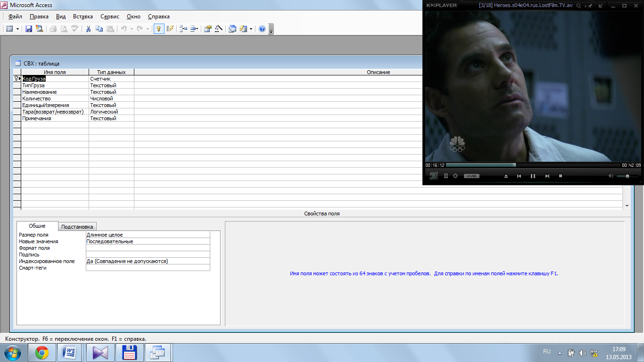Click the Copy toolbar icon
The width and height of the screenshot is (644, 362).
(x=99, y=29)
